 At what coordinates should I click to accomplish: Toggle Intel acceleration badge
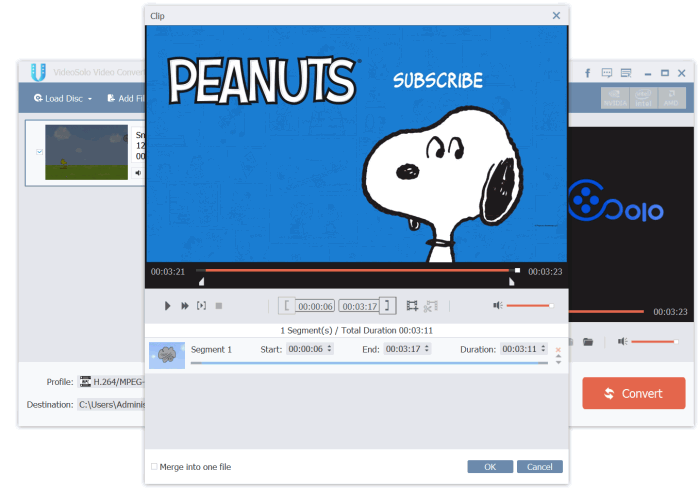(x=643, y=98)
